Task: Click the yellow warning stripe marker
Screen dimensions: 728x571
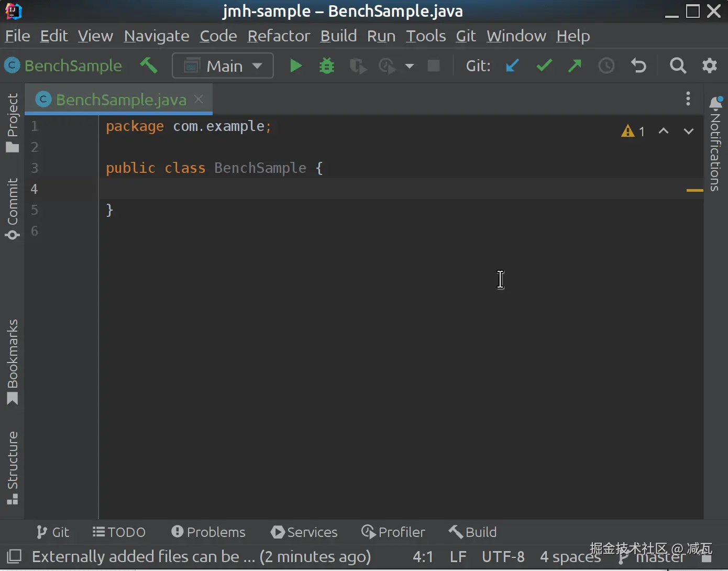Action: click(694, 190)
